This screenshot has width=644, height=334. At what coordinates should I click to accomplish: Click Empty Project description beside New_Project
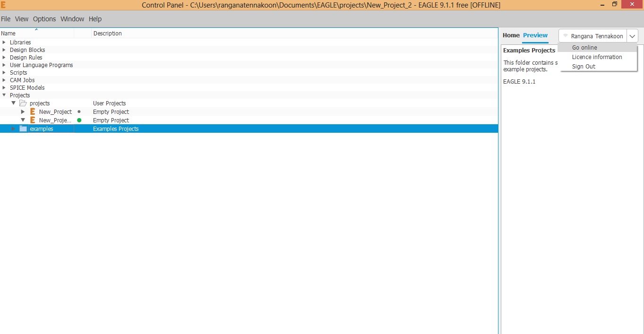point(111,112)
